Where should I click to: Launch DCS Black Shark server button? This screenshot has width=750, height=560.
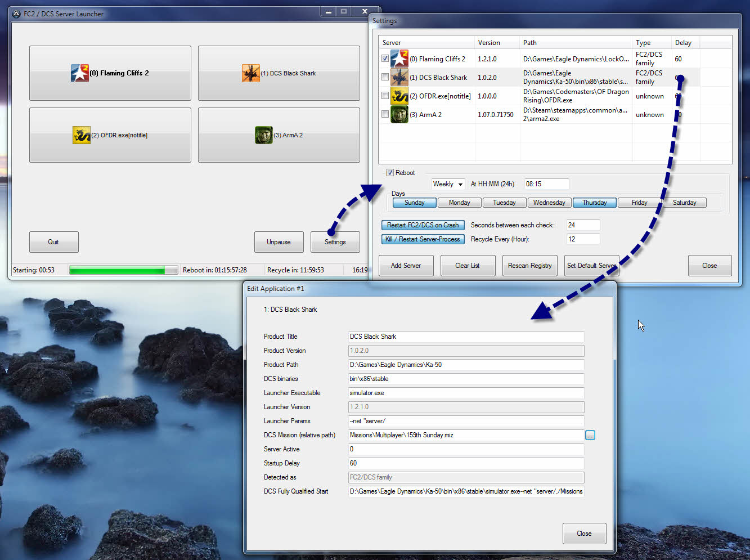[x=279, y=73]
